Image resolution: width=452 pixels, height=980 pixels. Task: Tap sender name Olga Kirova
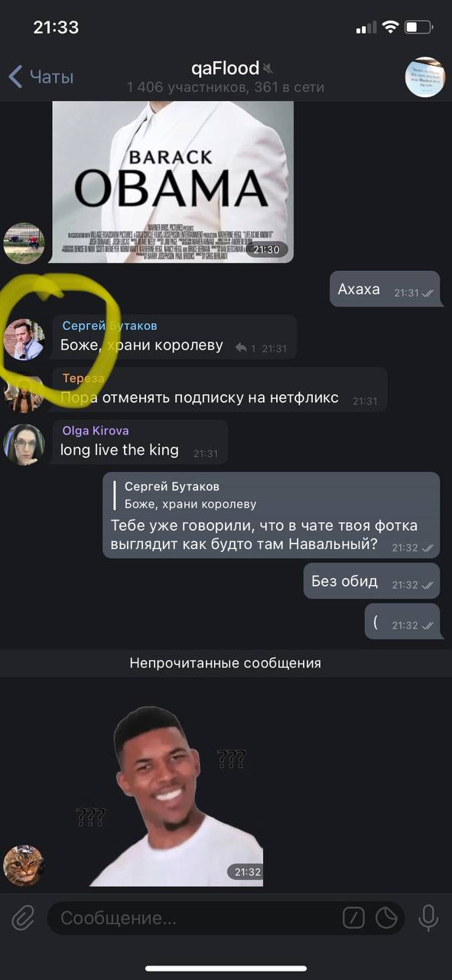pos(96,430)
